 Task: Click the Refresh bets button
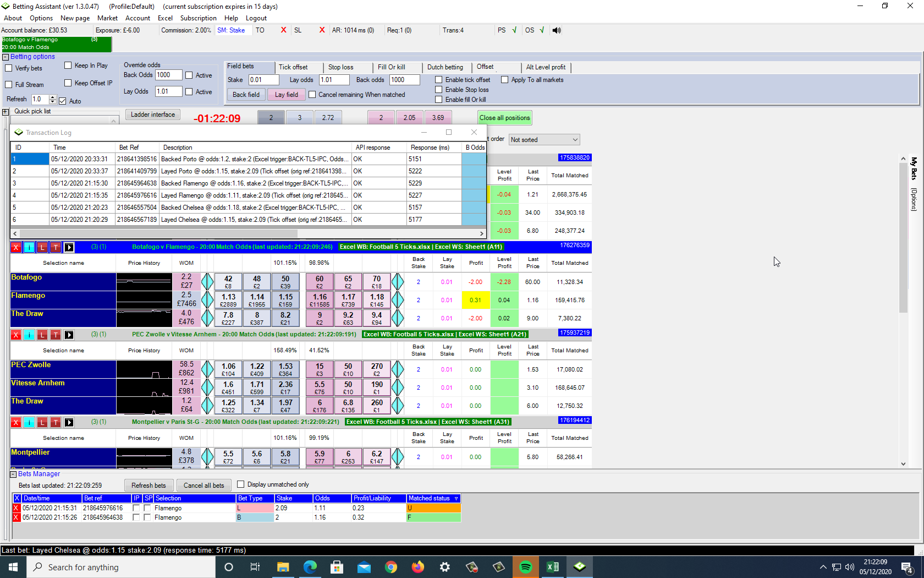click(x=148, y=486)
